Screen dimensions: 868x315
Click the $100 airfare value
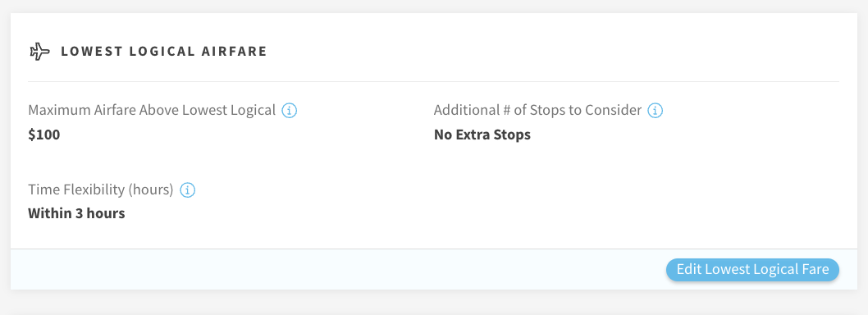click(43, 135)
